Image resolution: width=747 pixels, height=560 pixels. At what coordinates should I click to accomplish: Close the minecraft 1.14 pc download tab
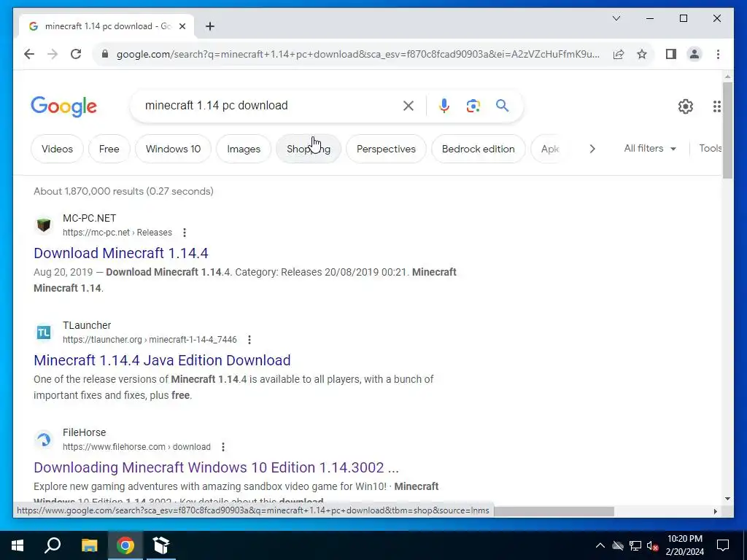tap(182, 27)
